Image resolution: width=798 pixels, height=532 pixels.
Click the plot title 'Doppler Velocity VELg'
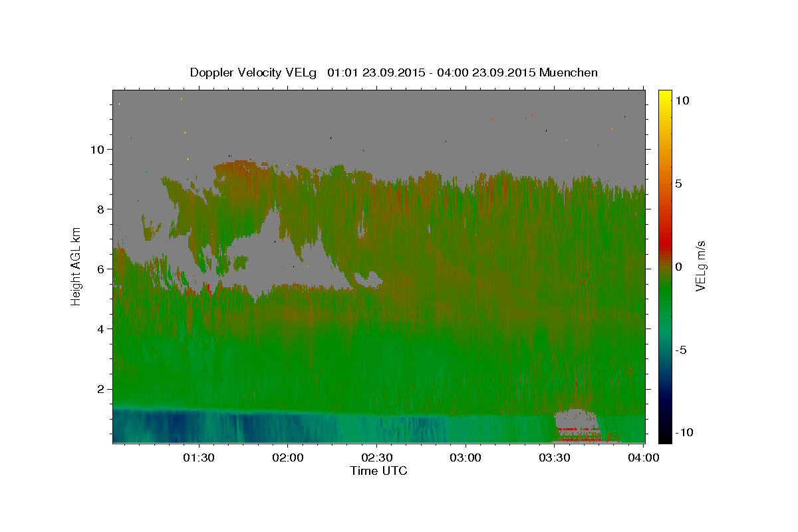pos(255,72)
